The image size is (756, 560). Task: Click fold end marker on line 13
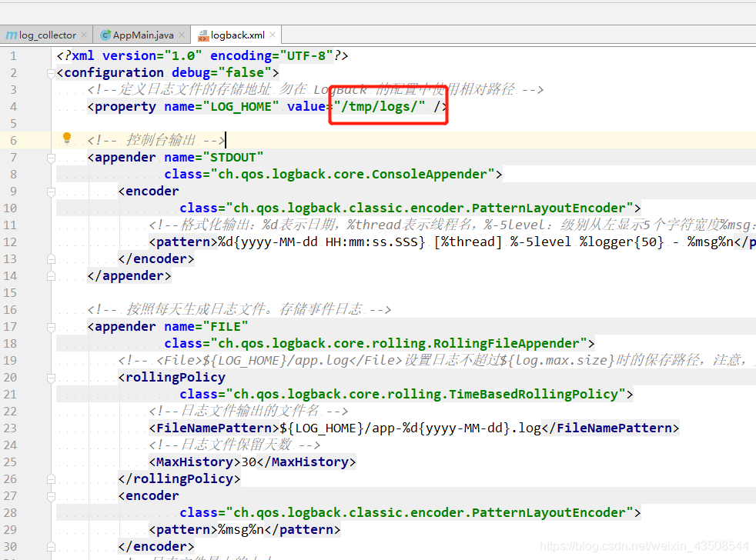51,259
